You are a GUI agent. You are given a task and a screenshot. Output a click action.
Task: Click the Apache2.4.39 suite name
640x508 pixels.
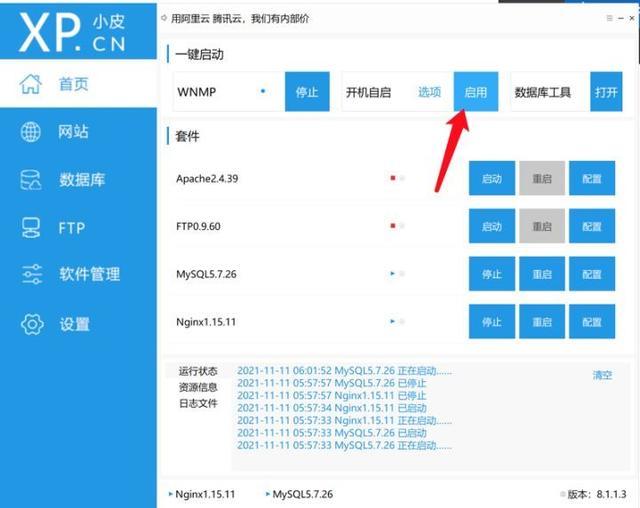(x=207, y=178)
